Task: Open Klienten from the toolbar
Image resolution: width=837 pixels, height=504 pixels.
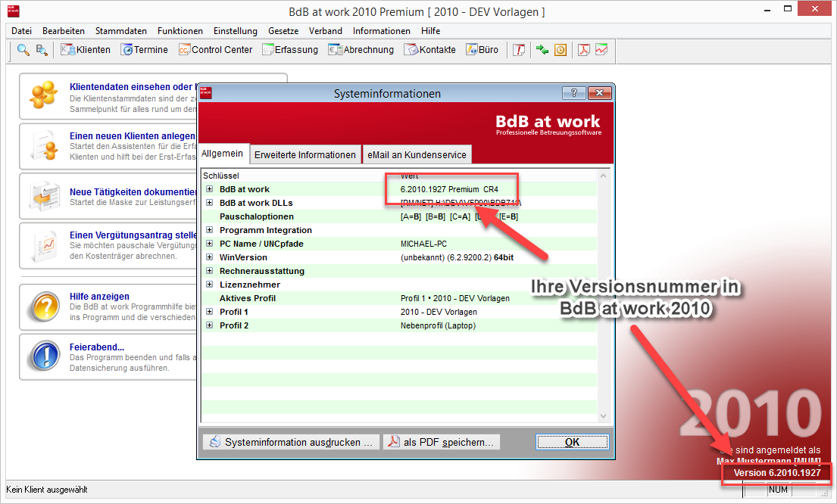Action: click(x=86, y=50)
